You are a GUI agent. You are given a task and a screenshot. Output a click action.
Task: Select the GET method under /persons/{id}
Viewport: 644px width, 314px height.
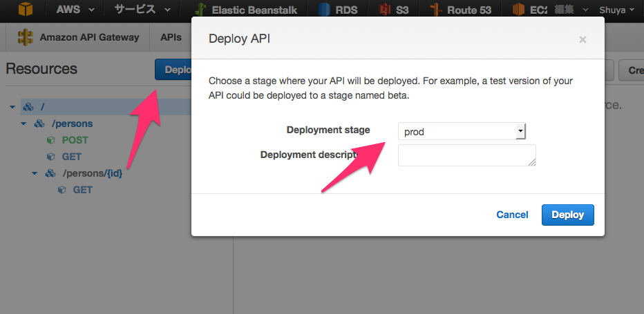82,190
